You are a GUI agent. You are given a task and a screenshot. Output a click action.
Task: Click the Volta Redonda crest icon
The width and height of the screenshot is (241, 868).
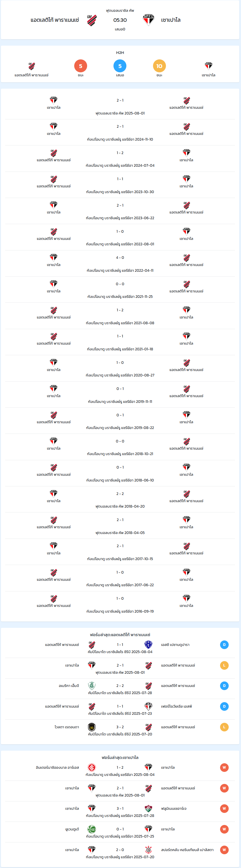tap(91, 727)
